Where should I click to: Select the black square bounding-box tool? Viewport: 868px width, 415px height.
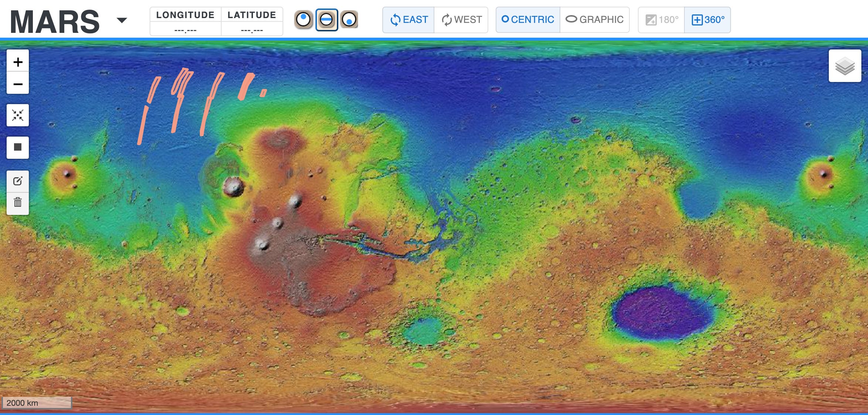coord(18,147)
